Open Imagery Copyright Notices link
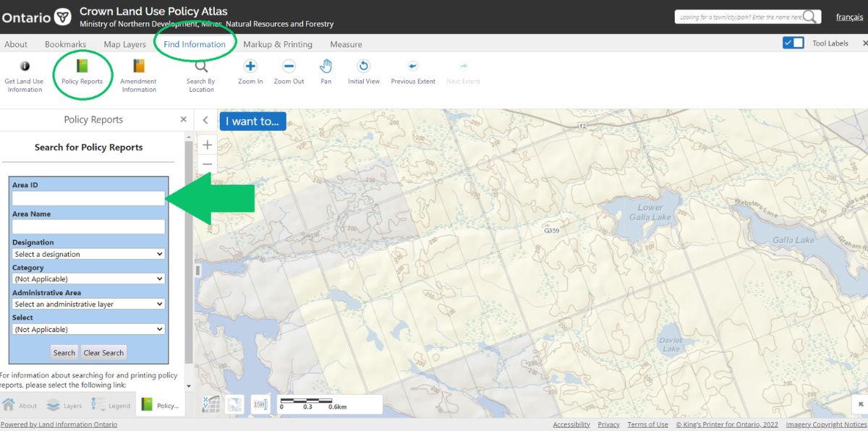The image size is (868, 431). [x=827, y=424]
